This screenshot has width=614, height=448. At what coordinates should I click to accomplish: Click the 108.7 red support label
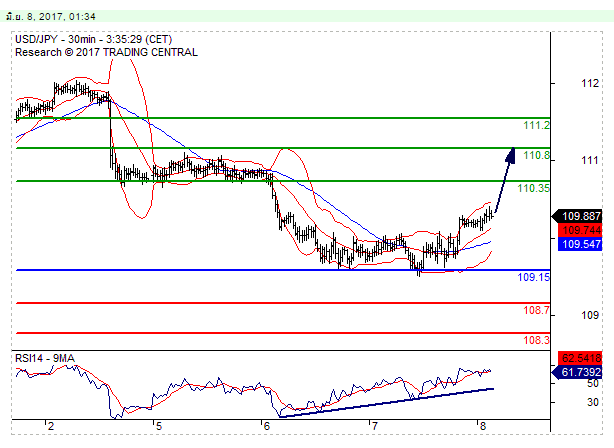(536, 311)
